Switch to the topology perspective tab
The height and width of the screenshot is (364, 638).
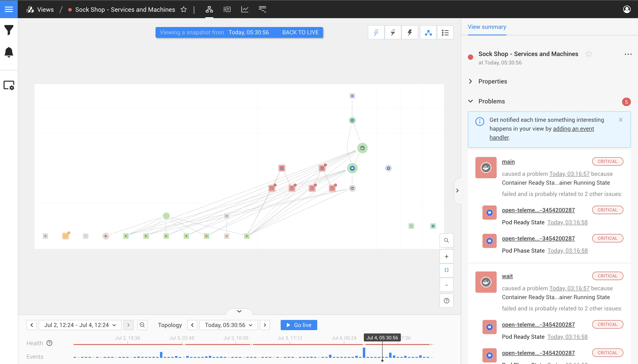(209, 10)
